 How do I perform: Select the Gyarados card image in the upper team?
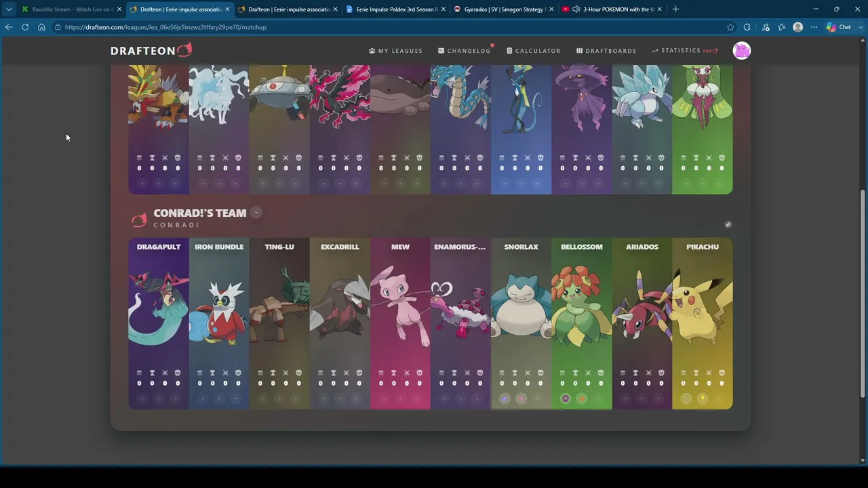[x=460, y=98]
